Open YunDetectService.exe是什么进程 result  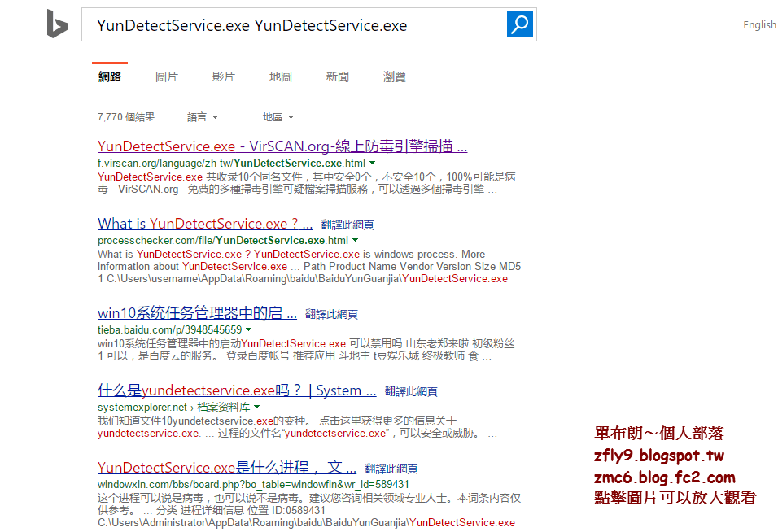(227, 468)
